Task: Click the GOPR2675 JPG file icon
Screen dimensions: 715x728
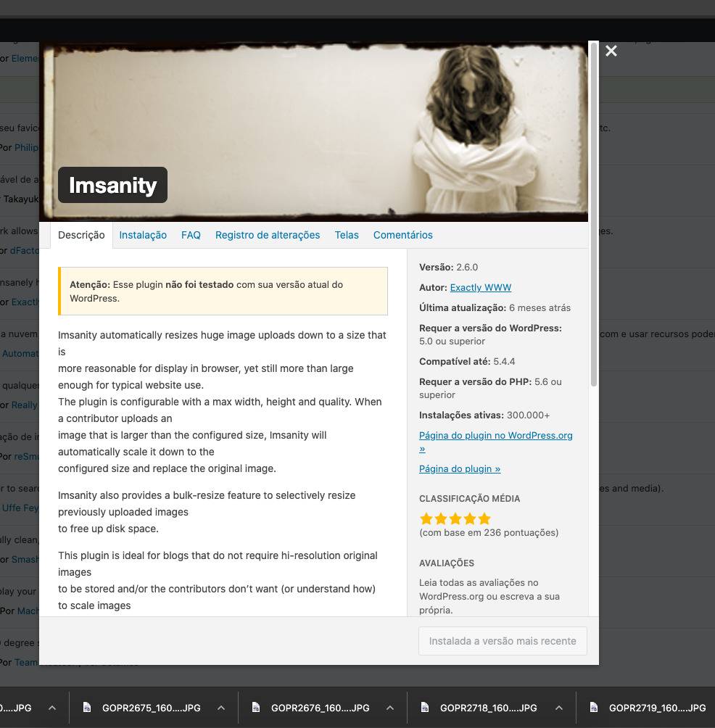Action: (x=87, y=708)
